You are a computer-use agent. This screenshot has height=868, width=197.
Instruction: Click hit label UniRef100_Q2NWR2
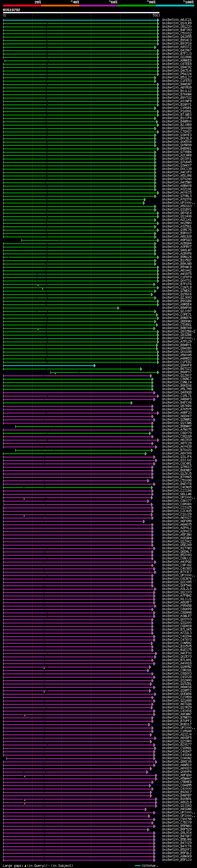177,420
